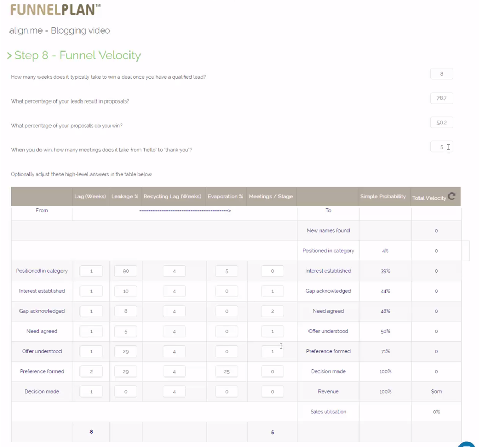Screen dimensions: 479x448
Task: Select Lag (Weeks) field for Decision made
Action: tap(91, 392)
